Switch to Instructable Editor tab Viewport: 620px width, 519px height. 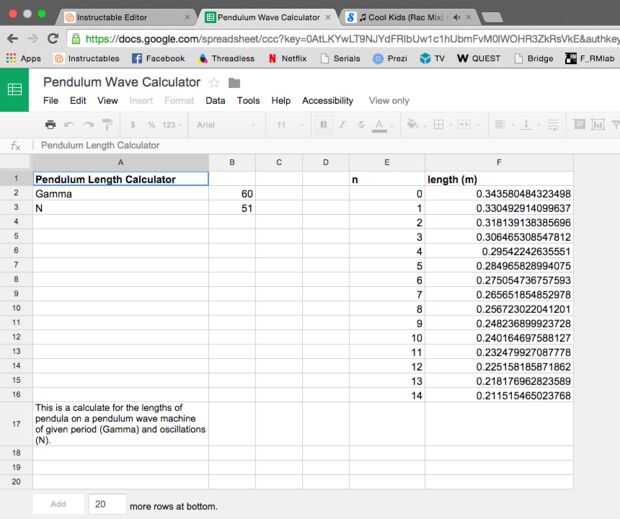pyautogui.click(x=127, y=17)
